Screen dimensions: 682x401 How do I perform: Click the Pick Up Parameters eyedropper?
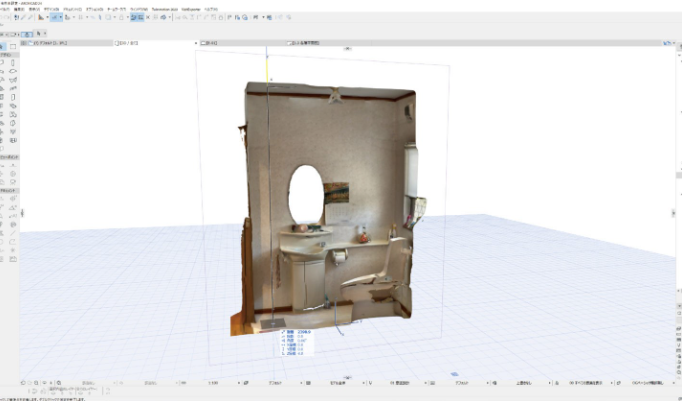point(23,17)
